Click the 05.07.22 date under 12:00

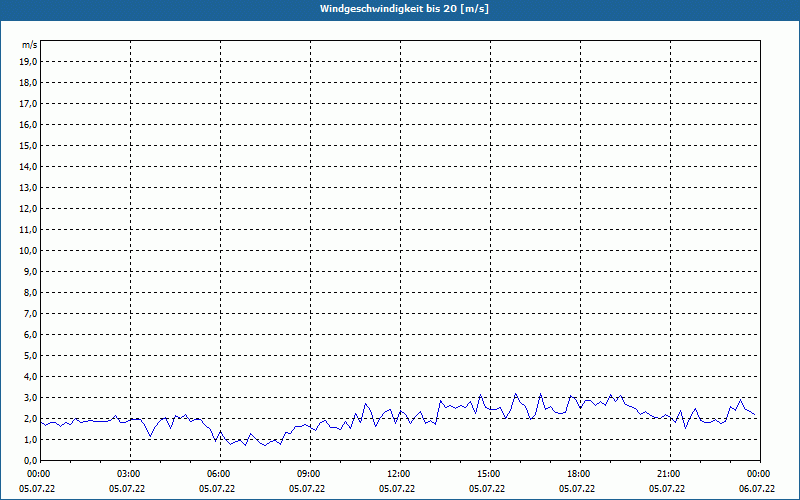tap(396, 488)
